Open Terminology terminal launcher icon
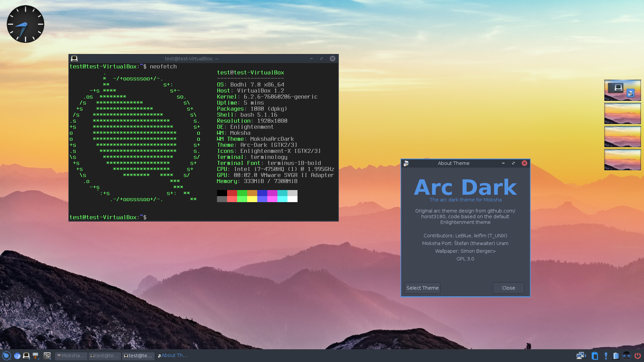 (26, 356)
